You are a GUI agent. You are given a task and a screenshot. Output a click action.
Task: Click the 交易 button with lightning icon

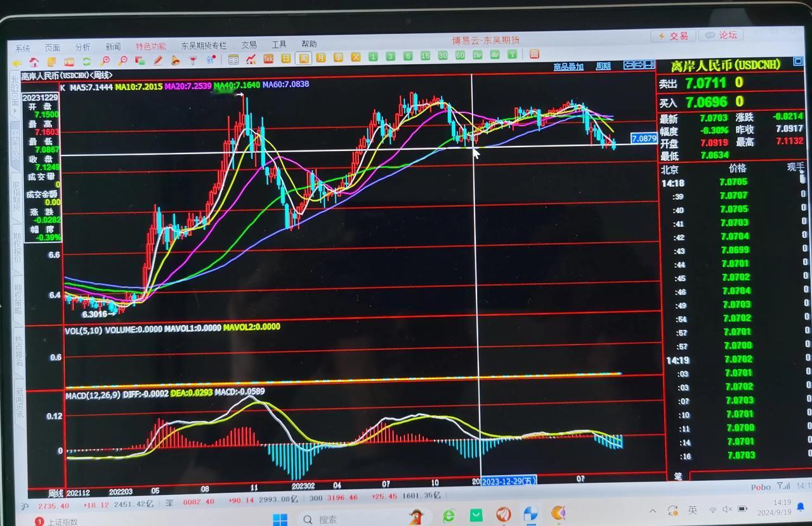point(673,36)
